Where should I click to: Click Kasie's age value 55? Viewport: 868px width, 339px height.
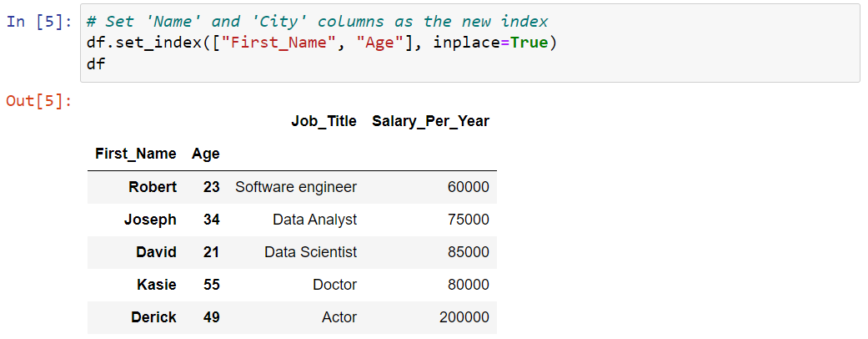point(212,286)
